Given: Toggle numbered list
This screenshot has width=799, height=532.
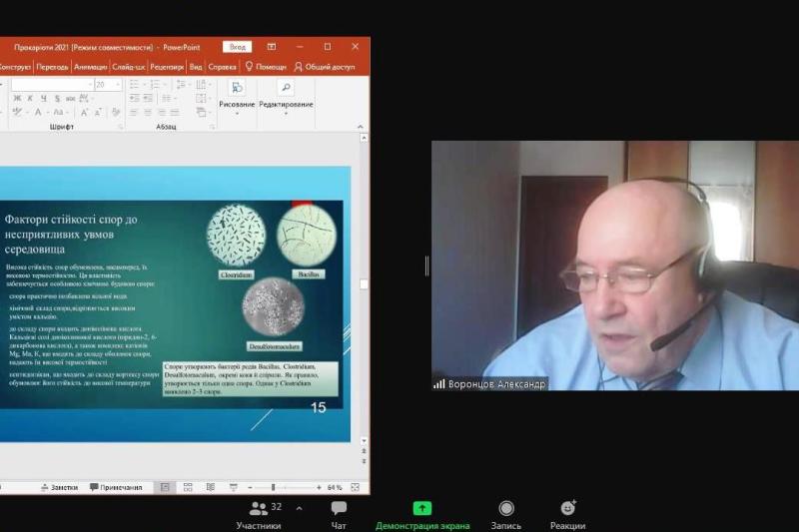Looking at the screenshot, I should 156,85.
